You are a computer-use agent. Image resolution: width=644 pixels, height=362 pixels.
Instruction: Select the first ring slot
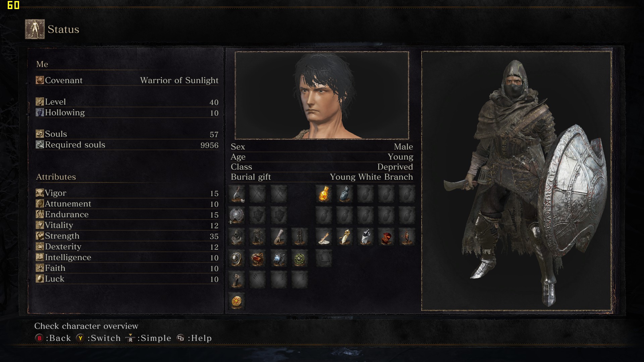[237, 258]
